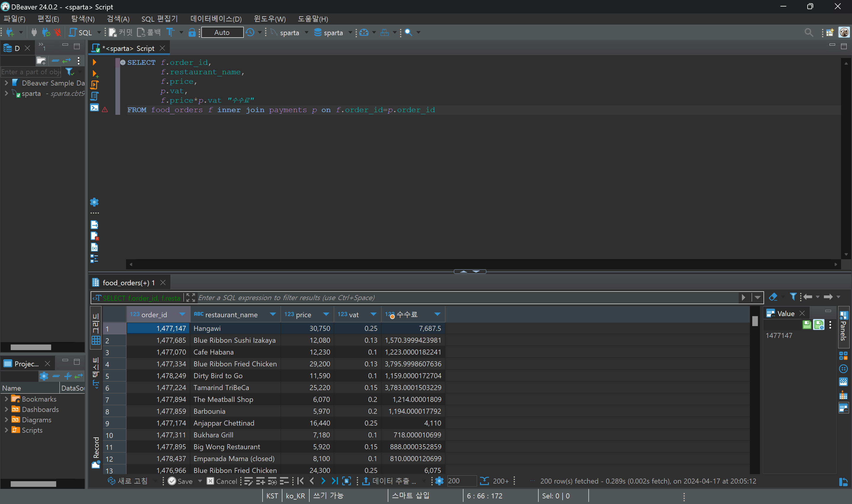The width and height of the screenshot is (852, 504).
Task: Open the 데이터베이스(D) menu
Action: [216, 19]
